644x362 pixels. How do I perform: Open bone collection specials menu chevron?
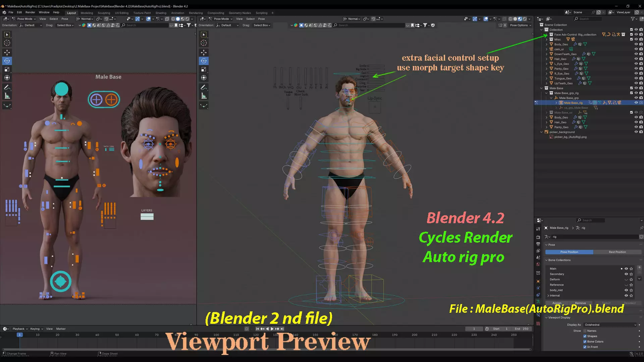pos(639,279)
